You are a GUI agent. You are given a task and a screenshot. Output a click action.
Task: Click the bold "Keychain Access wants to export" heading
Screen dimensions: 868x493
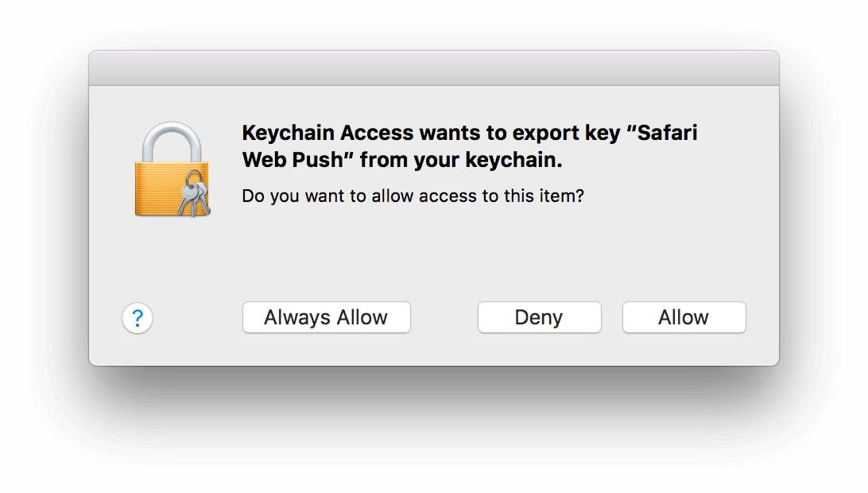tap(411, 133)
